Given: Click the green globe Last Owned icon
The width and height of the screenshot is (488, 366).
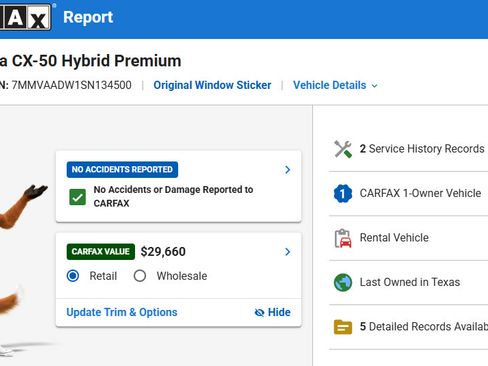Looking at the screenshot, I should tap(343, 282).
